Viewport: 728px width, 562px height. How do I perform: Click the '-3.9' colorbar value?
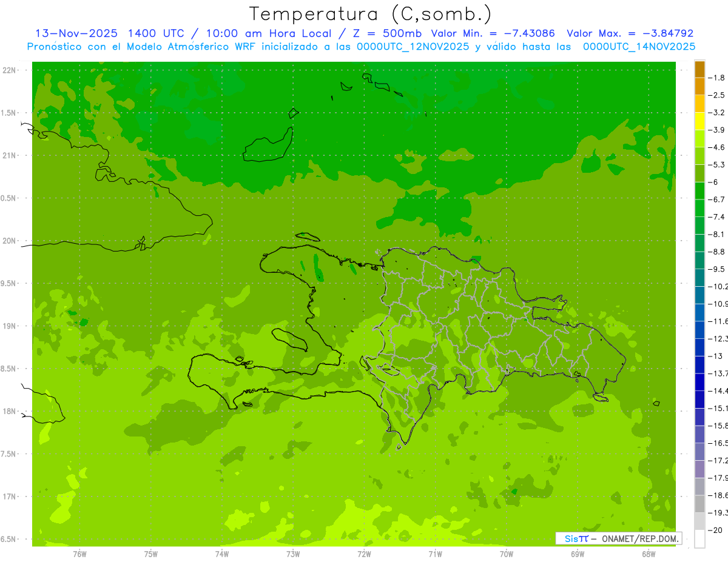pos(716,130)
